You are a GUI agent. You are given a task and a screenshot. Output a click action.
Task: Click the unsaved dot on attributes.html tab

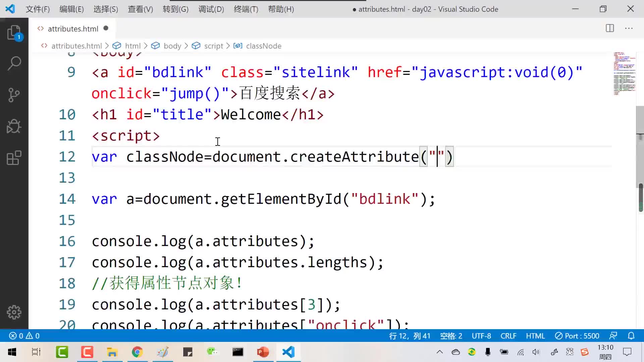click(x=106, y=28)
